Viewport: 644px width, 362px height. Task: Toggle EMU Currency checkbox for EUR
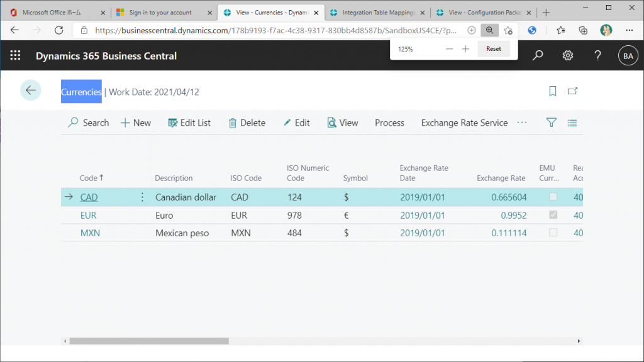point(553,215)
